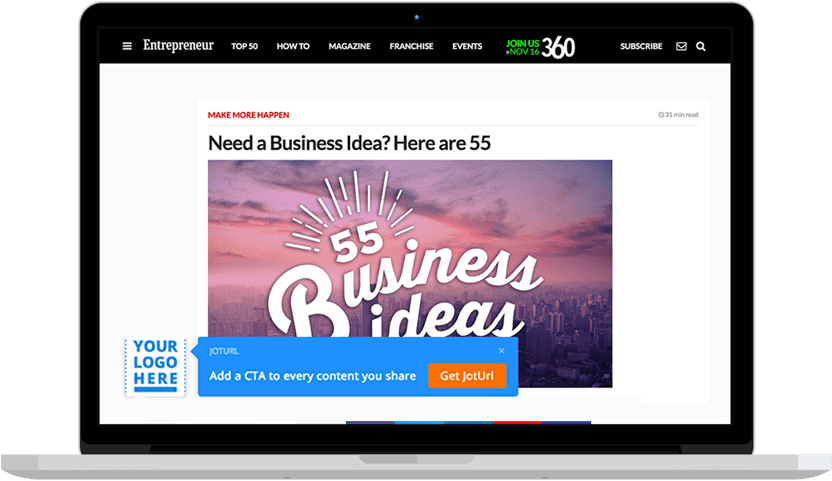Open the hamburger menu icon
Viewport: 832px width, 481px height.
point(127,46)
